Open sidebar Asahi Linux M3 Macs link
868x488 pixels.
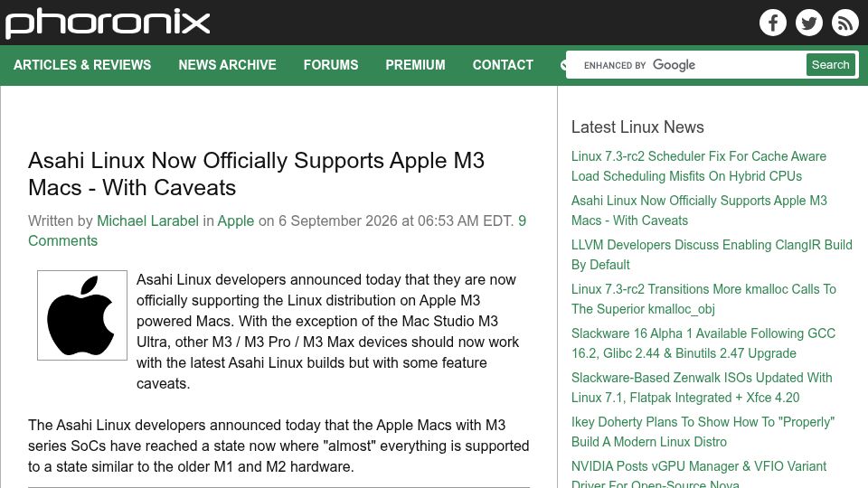[x=699, y=211]
